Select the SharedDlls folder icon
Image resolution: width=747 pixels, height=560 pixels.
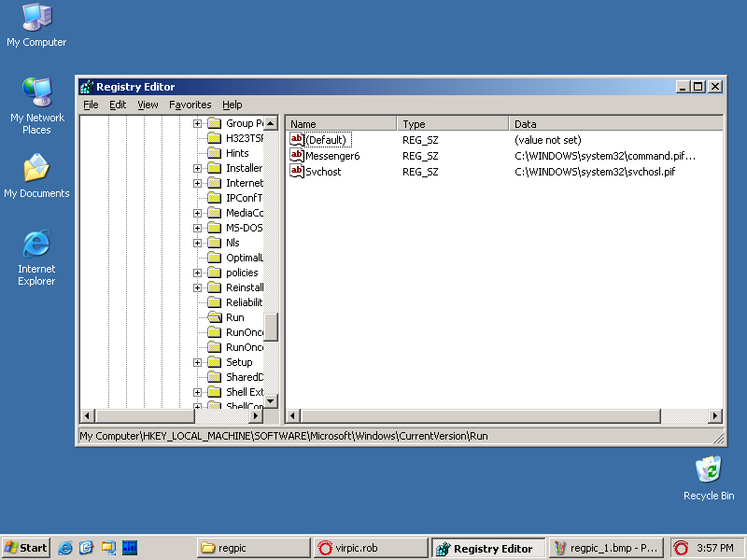tap(215, 377)
